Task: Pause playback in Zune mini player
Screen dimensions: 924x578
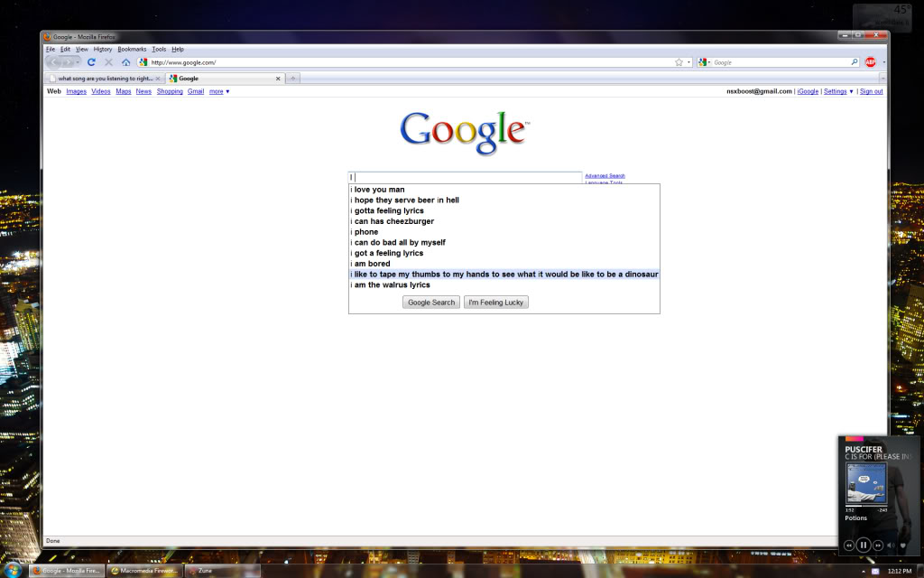Action: 864,545
